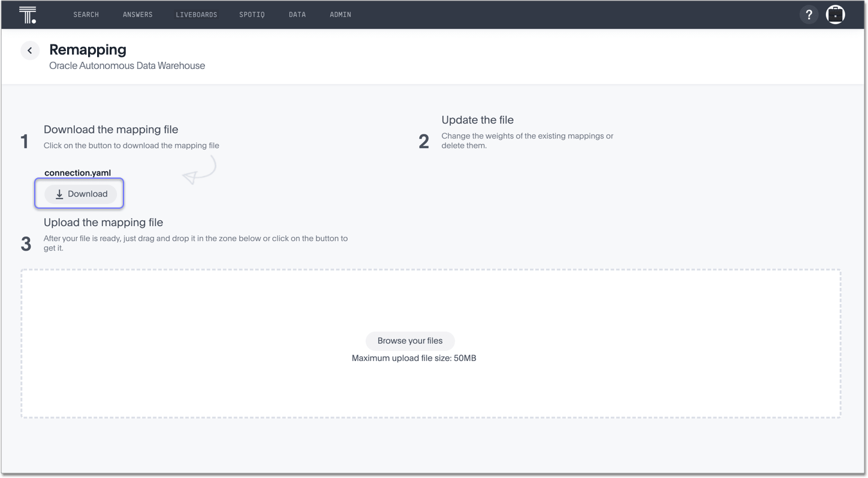Click the ThoughtSpot logo icon
The width and height of the screenshot is (868, 478).
[27, 14]
